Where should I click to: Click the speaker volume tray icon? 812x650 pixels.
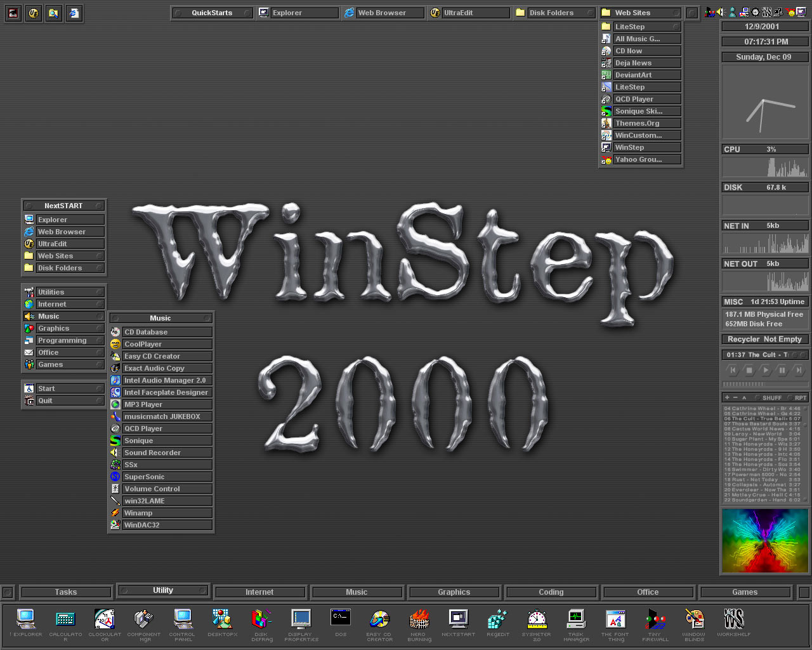[720, 12]
